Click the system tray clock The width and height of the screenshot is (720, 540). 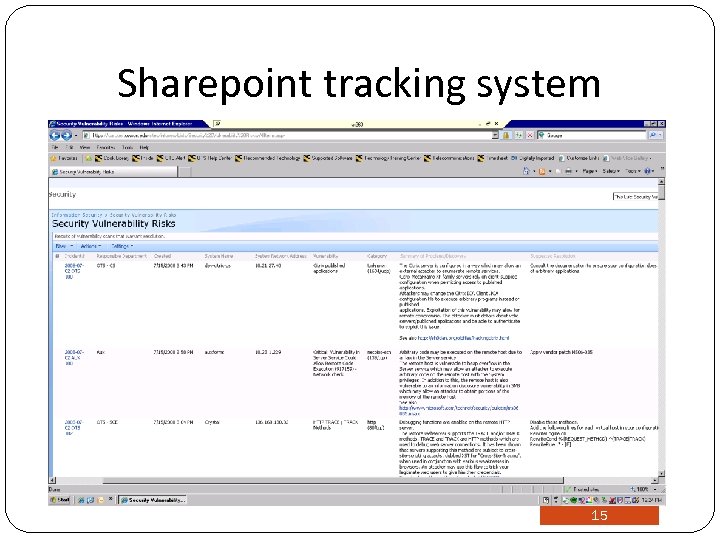click(652, 500)
